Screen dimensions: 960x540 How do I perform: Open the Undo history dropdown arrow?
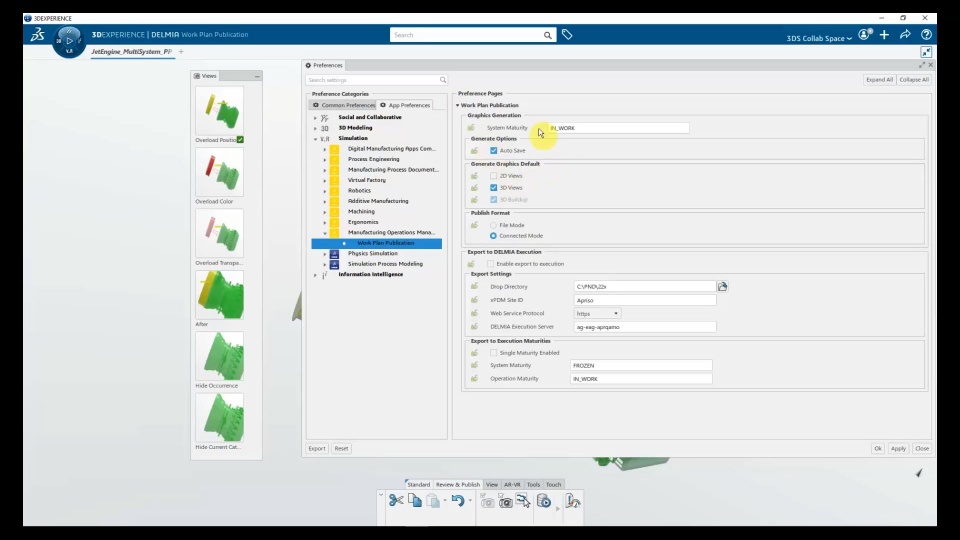point(470,501)
